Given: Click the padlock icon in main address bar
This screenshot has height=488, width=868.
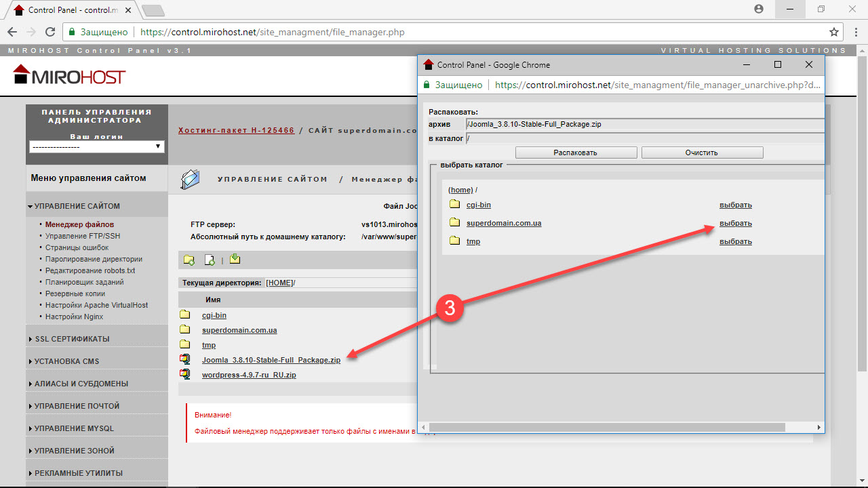Looking at the screenshot, I should (x=72, y=32).
